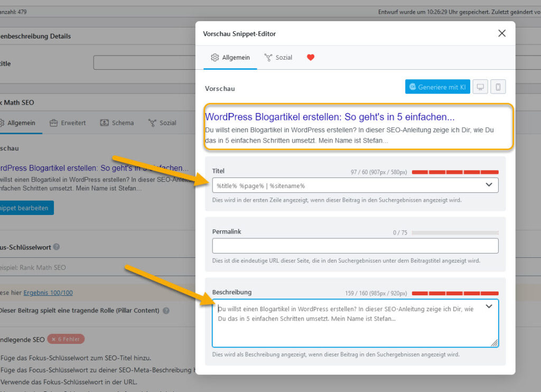Click the Titel length progress bar
Screen dimensions: 541x392
455,172
